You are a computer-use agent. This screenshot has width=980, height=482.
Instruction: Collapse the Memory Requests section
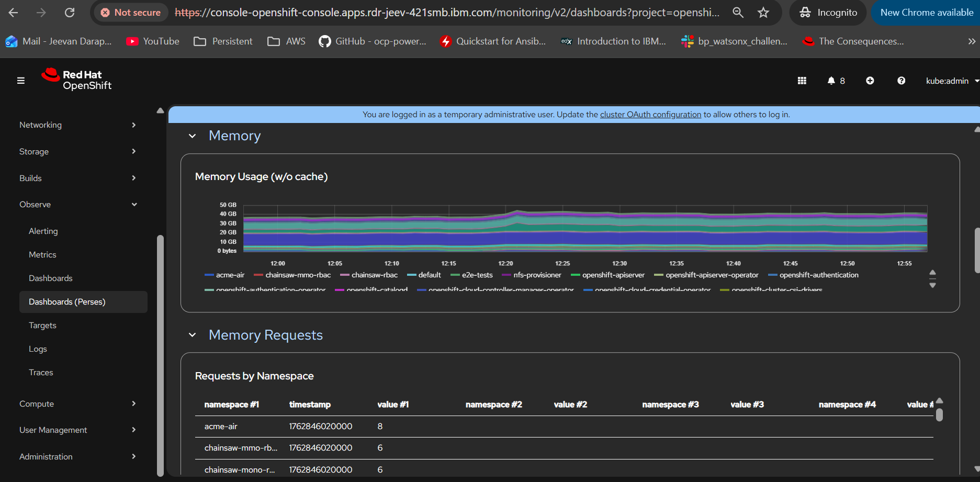pos(193,335)
